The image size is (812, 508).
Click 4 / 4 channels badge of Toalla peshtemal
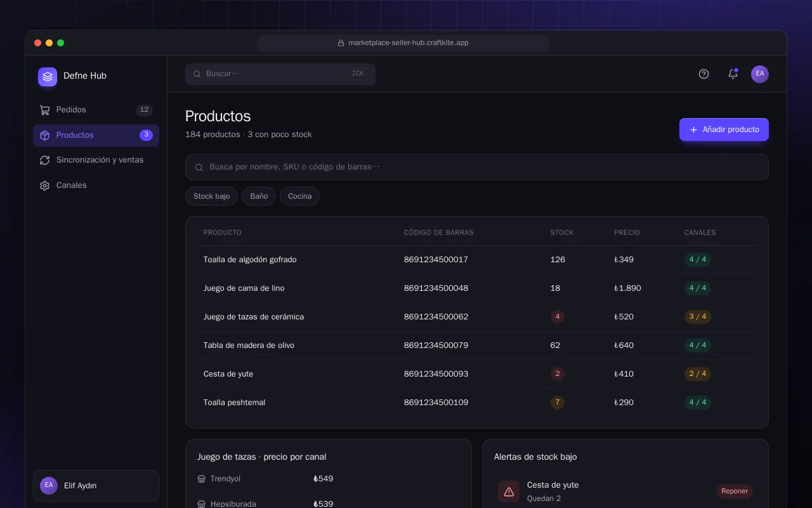(698, 403)
